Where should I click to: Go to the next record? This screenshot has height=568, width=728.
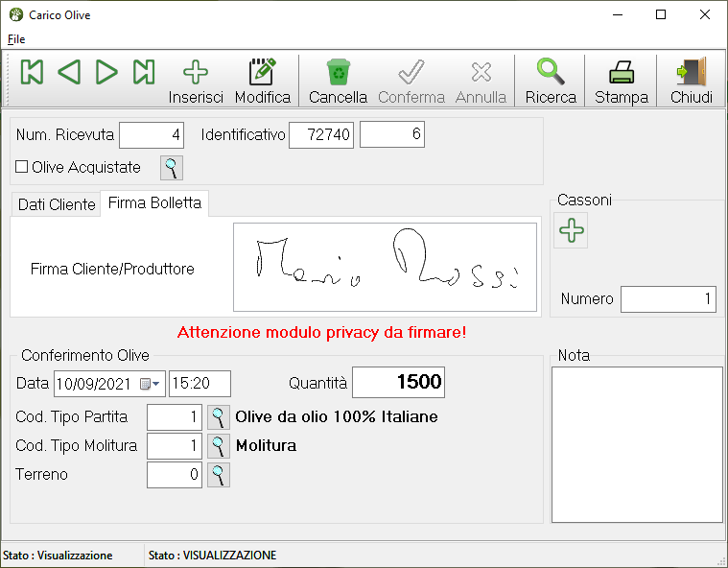(106, 72)
